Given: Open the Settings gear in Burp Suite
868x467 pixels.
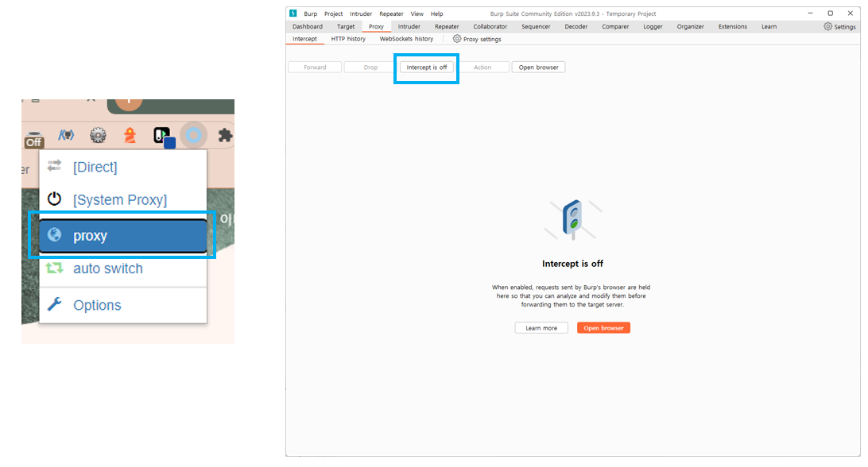Looking at the screenshot, I should [839, 26].
